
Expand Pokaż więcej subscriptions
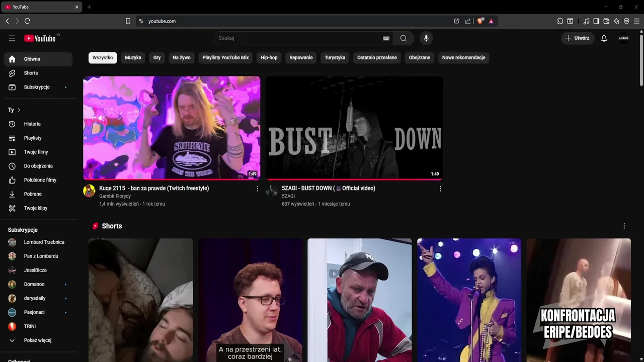pyautogui.click(x=38, y=340)
